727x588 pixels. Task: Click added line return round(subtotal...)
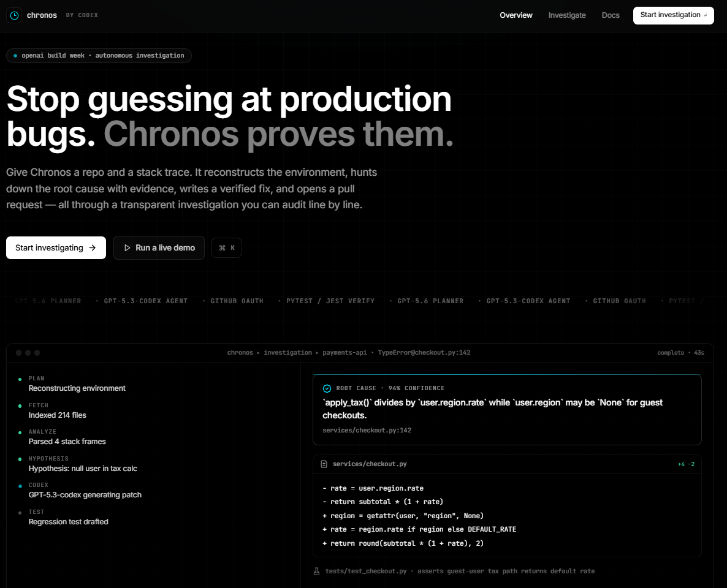[x=403, y=543]
